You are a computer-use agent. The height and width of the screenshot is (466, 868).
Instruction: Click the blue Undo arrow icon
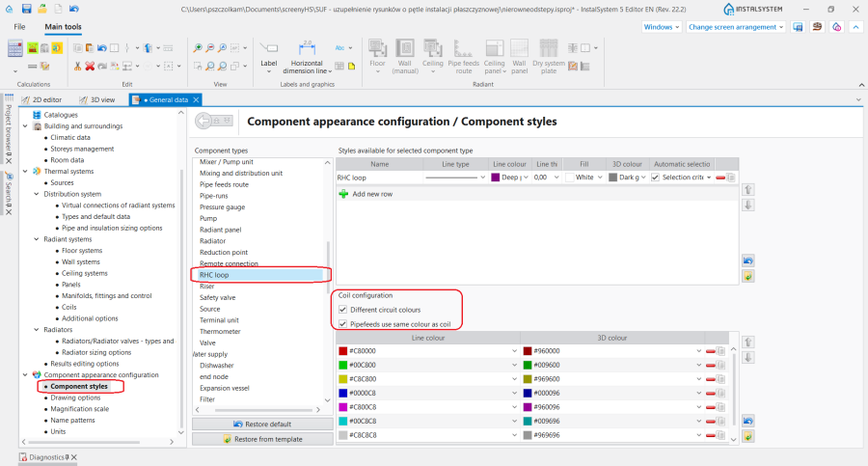pyautogui.click(x=102, y=48)
